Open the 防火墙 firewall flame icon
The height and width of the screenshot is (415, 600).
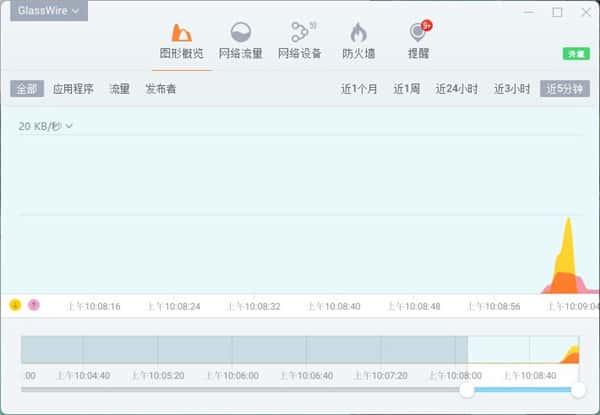(358, 33)
